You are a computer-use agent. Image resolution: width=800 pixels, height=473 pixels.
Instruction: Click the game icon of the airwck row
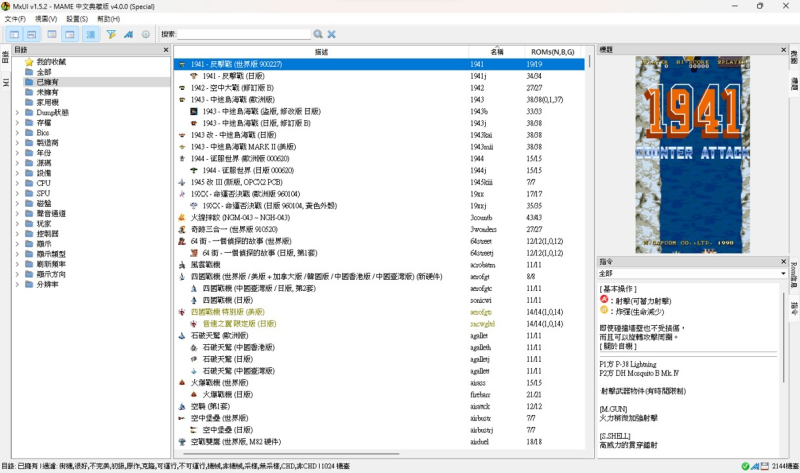(182, 406)
